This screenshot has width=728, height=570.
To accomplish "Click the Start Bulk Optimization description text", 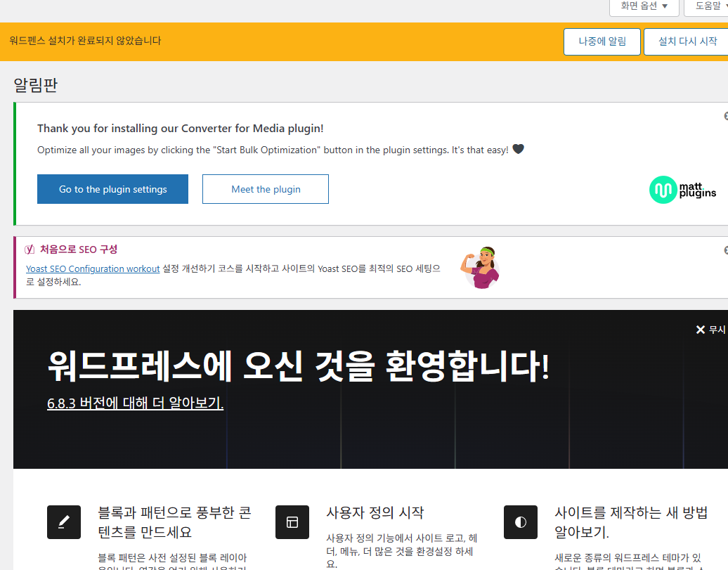I will [x=273, y=150].
